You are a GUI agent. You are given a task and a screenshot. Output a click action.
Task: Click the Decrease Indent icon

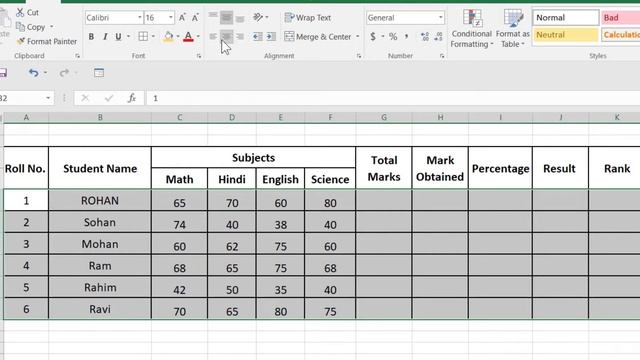pos(258,37)
